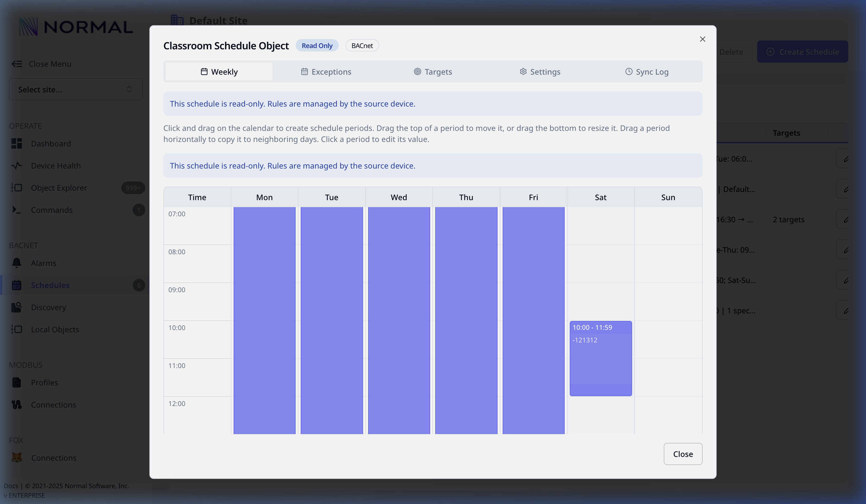Viewport: 866px width, 504px height.
Task: View the Sync Log tab
Action: point(646,72)
